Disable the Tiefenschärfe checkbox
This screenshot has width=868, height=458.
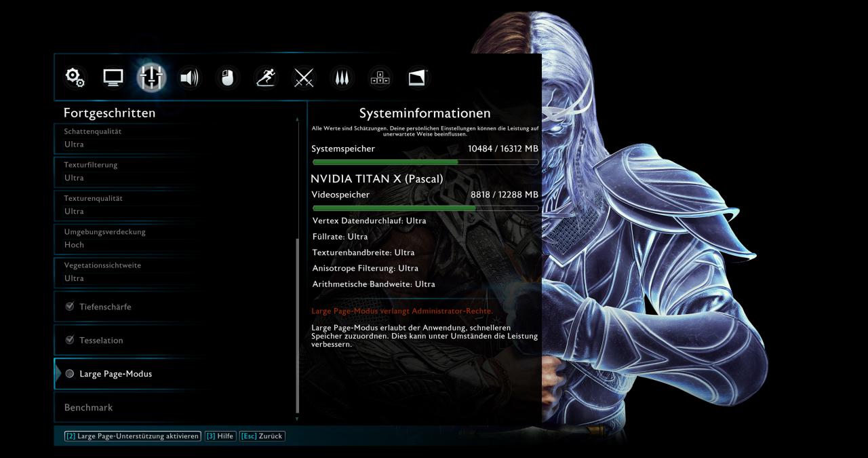click(69, 307)
